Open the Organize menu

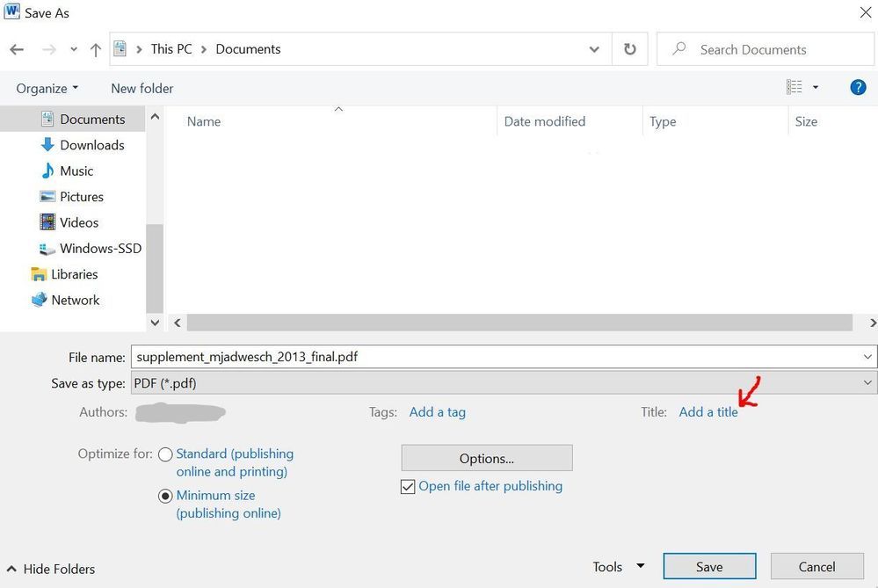pos(47,89)
